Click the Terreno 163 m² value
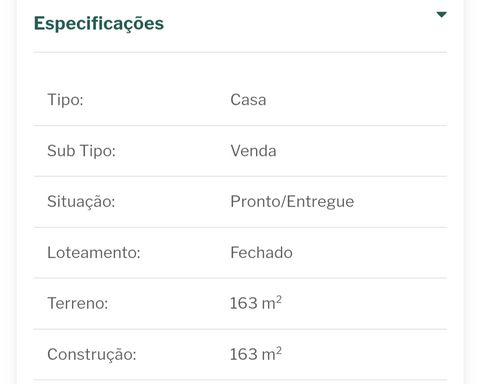This screenshot has width=480, height=384. 256,303
